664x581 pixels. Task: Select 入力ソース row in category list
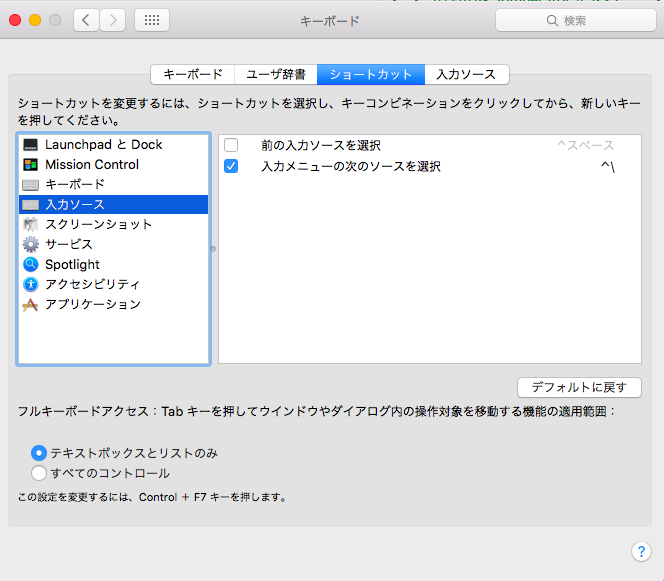point(113,205)
